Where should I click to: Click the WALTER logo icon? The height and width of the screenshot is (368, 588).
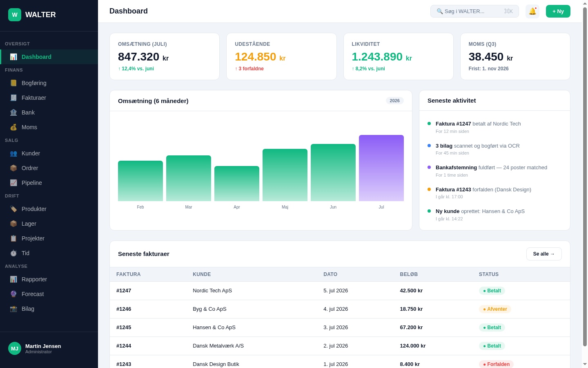tap(15, 15)
